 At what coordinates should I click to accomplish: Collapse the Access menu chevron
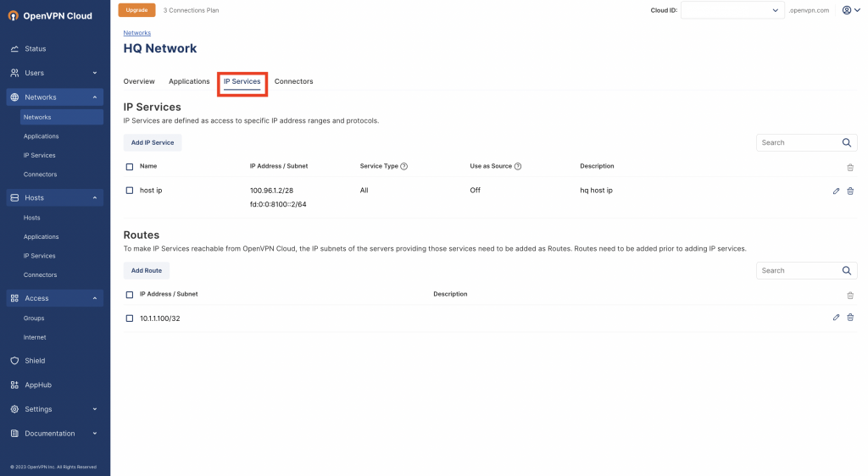95,298
